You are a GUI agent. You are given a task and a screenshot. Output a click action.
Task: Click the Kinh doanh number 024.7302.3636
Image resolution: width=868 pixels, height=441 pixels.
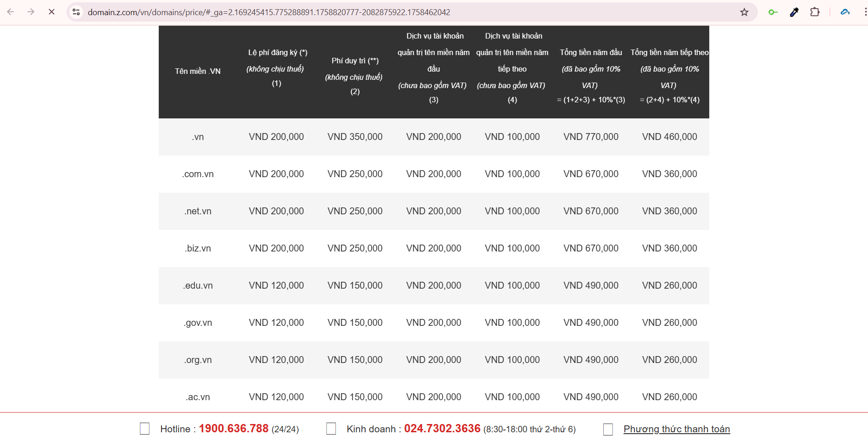click(442, 429)
